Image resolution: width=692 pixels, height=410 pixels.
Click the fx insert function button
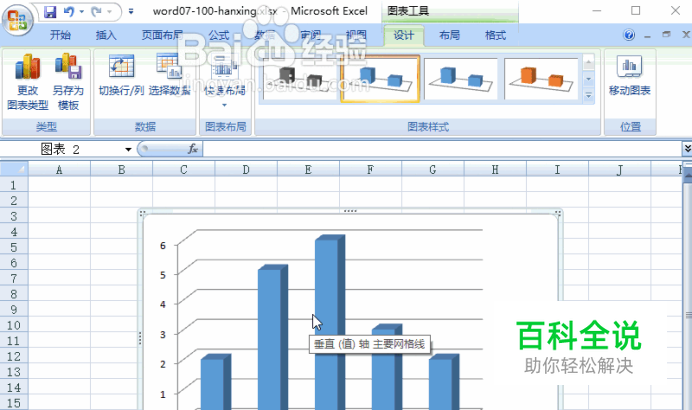[193, 149]
